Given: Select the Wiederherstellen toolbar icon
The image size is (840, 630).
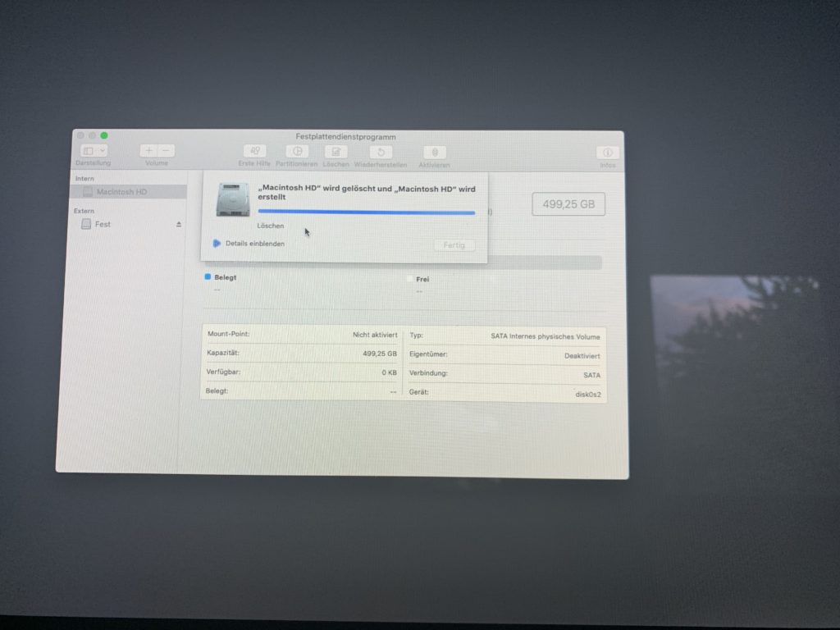Looking at the screenshot, I should (381, 152).
